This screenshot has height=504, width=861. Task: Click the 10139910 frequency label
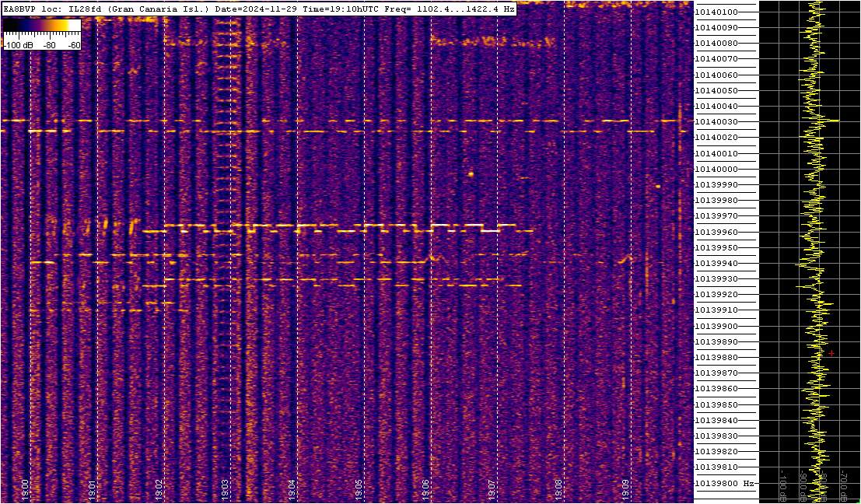[716, 310]
